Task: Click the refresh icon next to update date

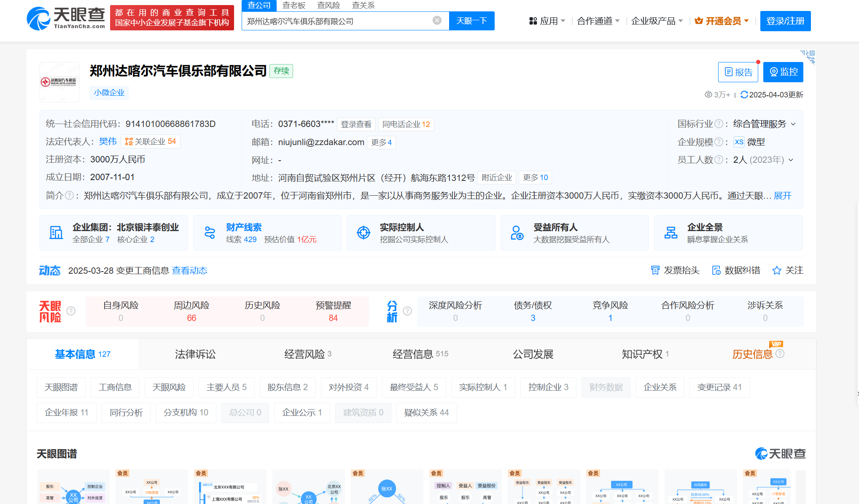Action: [744, 94]
